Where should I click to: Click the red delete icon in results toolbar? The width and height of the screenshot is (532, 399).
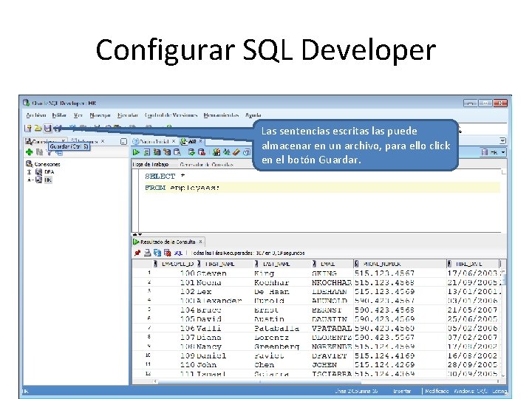point(167,253)
